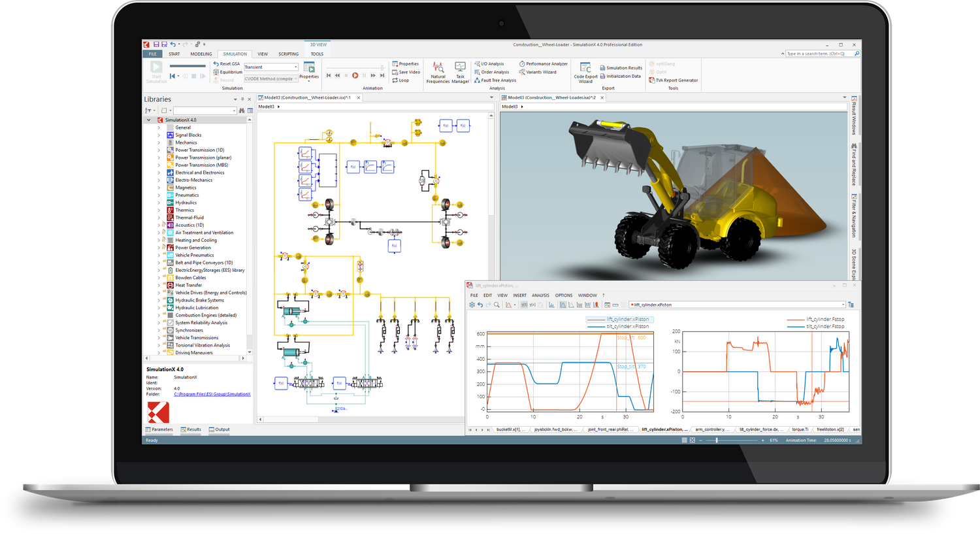Open the ANALYSIS menu in result window
Screen dimensions: 980x534
(540, 295)
